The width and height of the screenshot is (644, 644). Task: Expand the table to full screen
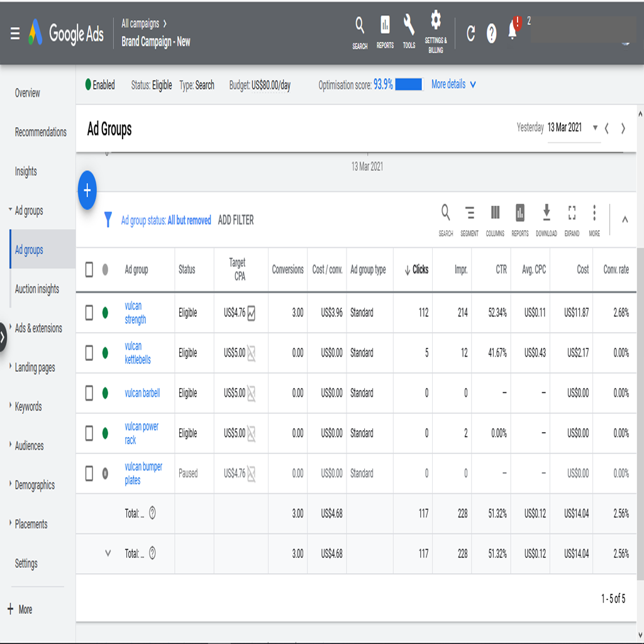tap(572, 221)
